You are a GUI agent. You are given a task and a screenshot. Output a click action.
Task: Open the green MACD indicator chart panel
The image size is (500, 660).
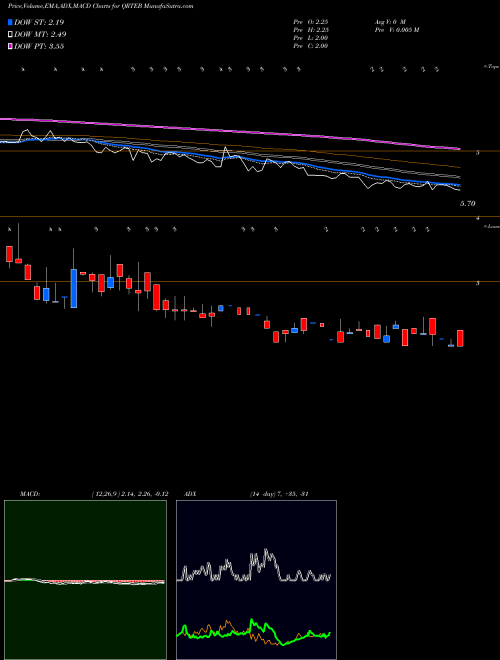point(85,580)
